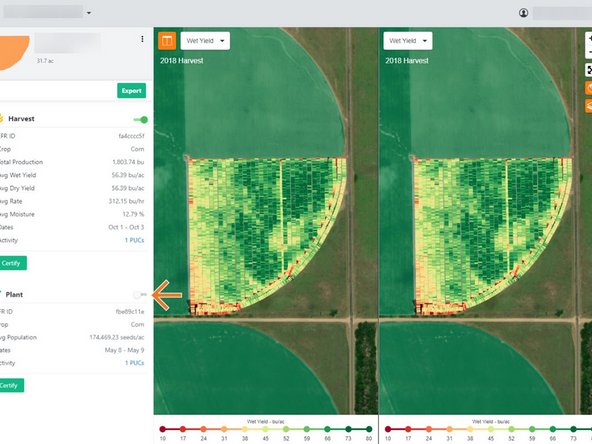Viewport: 592px width, 444px height.
Task: Click the Harvest ID value fa4cccc5f
Action: 131,136
